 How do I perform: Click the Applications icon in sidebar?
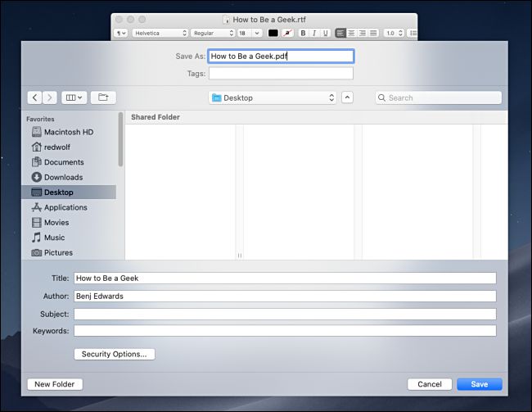36,207
